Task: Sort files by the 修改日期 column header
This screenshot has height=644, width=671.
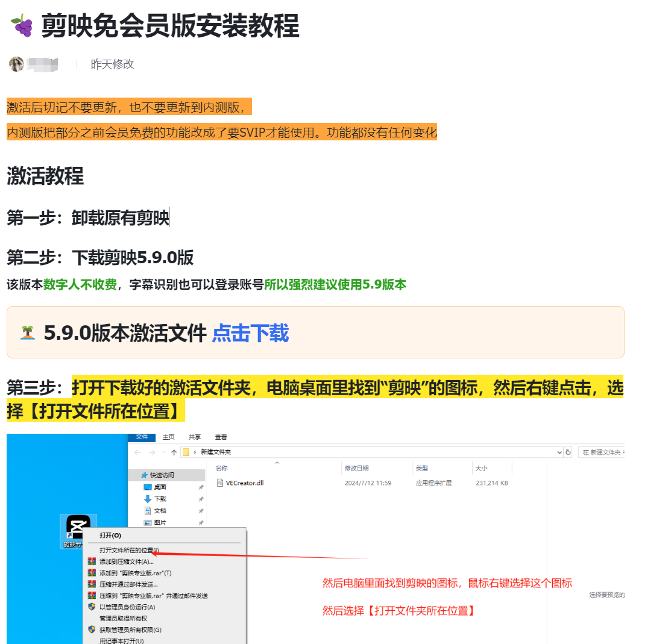Action: pos(356,468)
